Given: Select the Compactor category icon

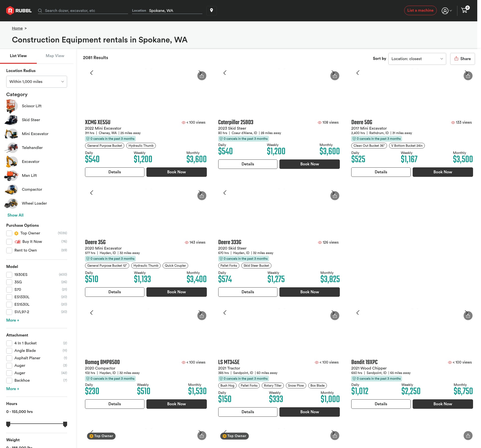Looking at the screenshot, I should click(11, 189).
